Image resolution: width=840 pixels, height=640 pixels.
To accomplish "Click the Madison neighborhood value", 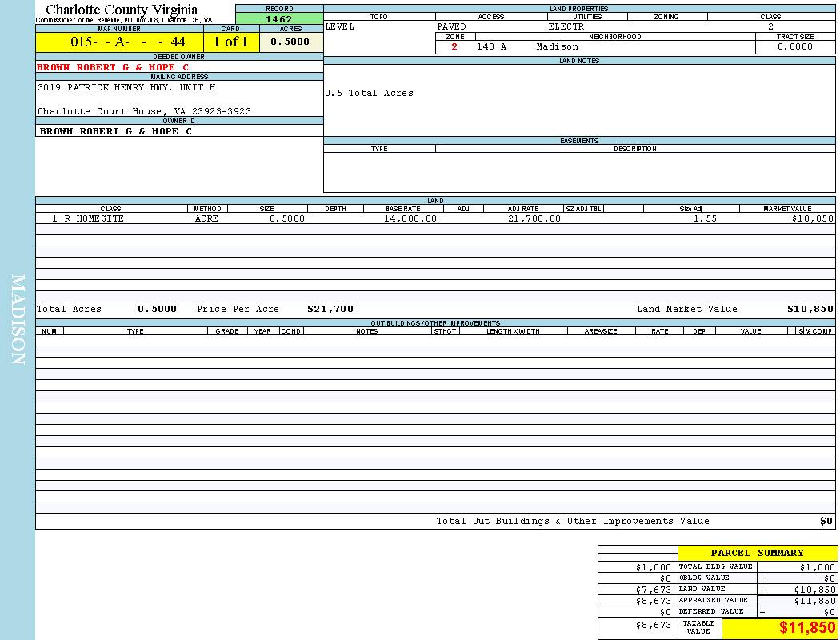I will pos(557,46).
